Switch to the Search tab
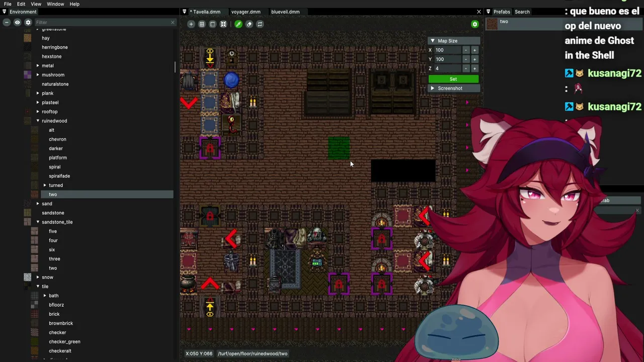 coord(522,12)
